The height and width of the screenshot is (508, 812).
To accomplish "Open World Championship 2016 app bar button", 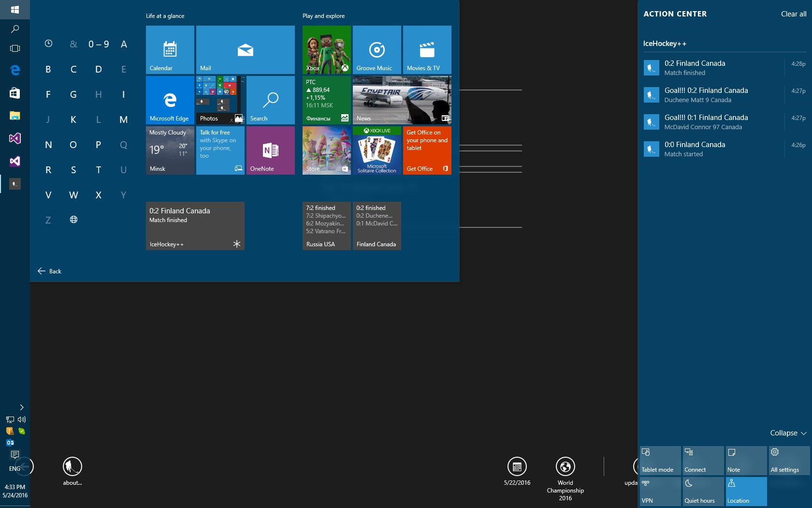I will click(565, 479).
